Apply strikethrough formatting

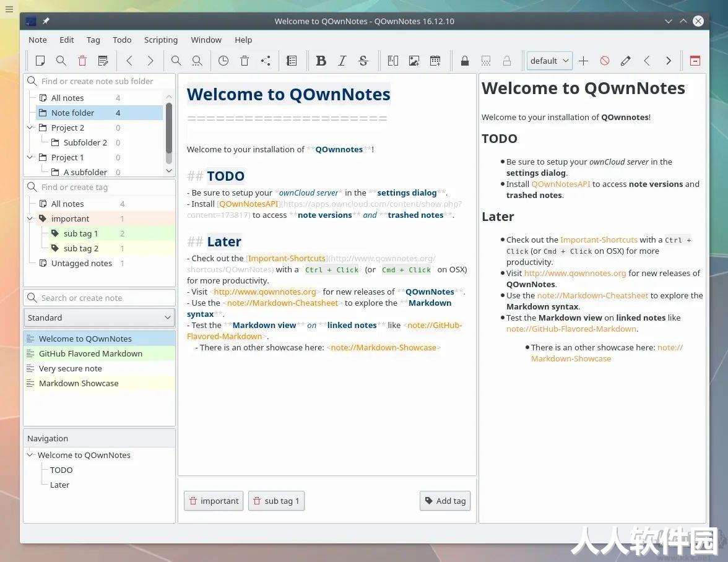click(363, 61)
